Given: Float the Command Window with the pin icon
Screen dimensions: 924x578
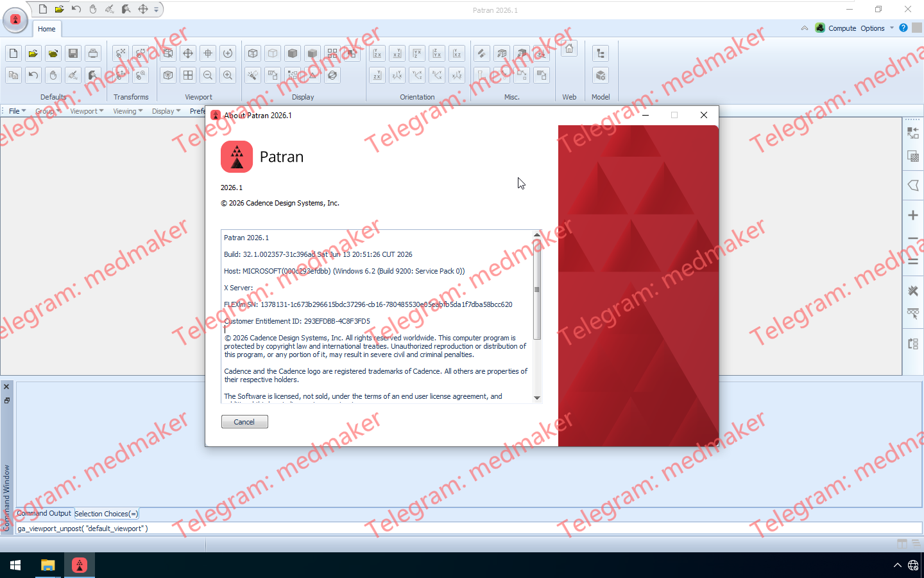Looking at the screenshot, I should pos(6,401).
